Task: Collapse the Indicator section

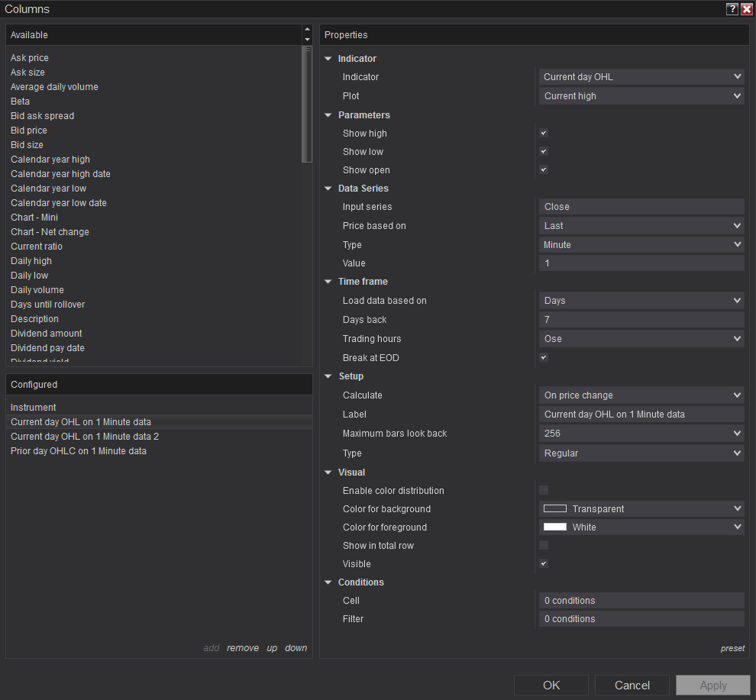Action: pos(328,59)
